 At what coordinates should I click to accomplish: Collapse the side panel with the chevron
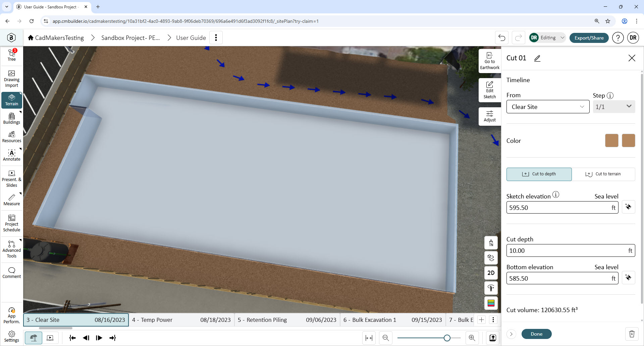click(511, 334)
